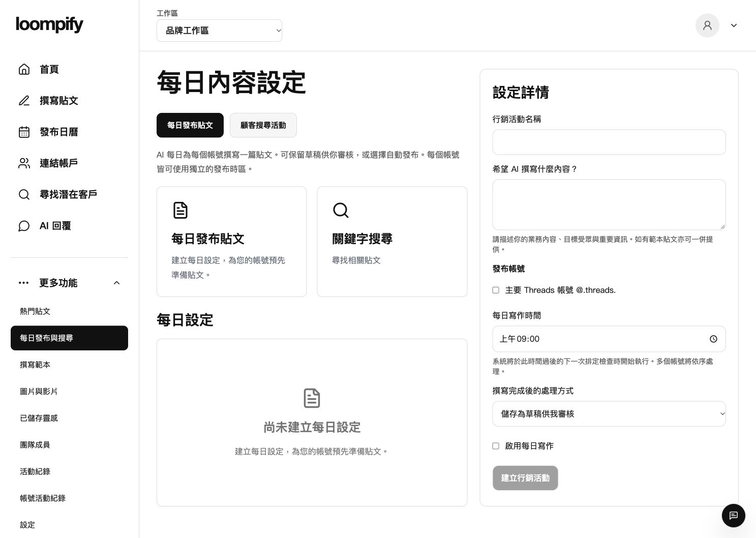Viewport: 756px width, 538px height.
Task: Switch to the 每日發布貼文 tab
Action: coord(190,125)
